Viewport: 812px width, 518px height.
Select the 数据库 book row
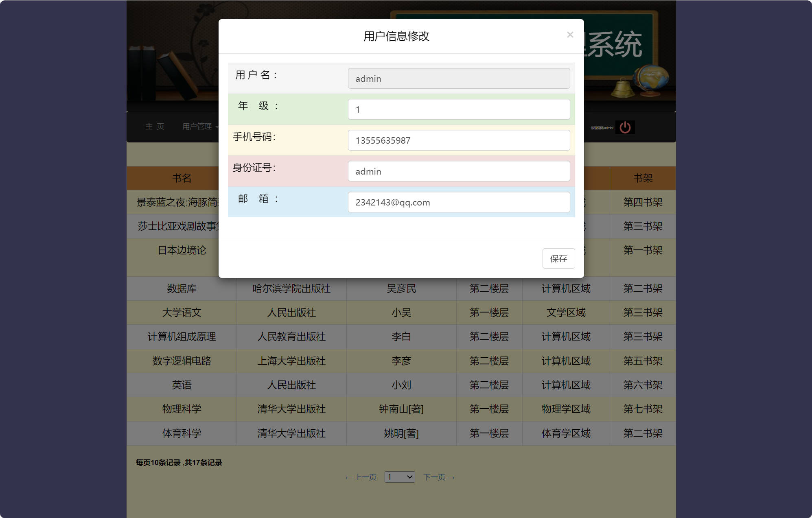(182, 289)
